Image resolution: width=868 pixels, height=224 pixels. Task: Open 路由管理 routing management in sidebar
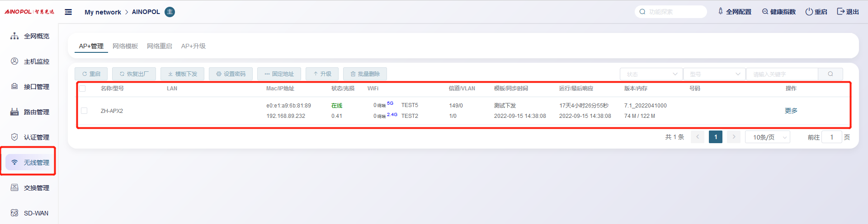[30, 112]
